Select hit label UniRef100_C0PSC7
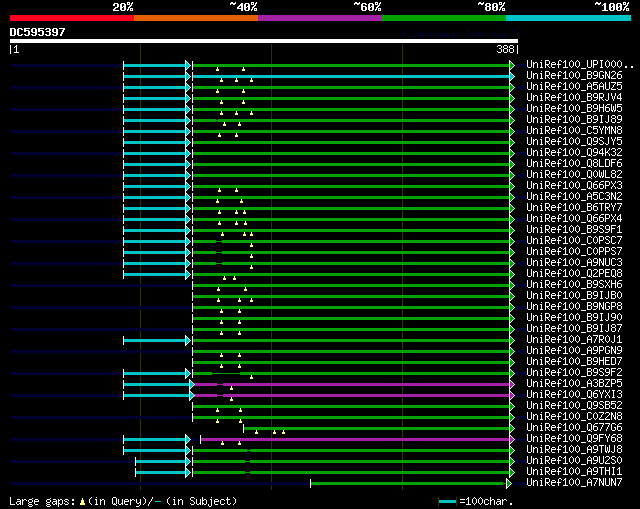 click(x=574, y=241)
